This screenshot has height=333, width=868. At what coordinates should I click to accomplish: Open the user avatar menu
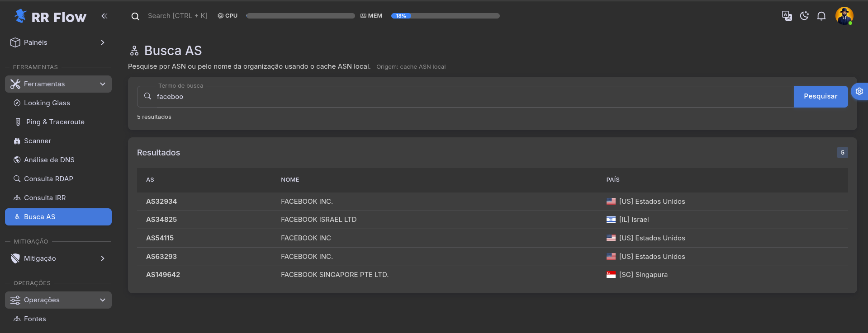[844, 16]
